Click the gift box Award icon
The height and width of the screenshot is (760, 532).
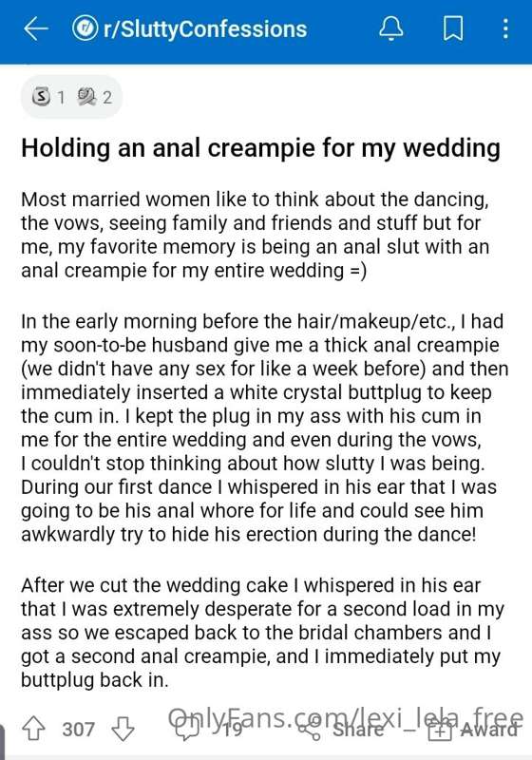pos(440,730)
